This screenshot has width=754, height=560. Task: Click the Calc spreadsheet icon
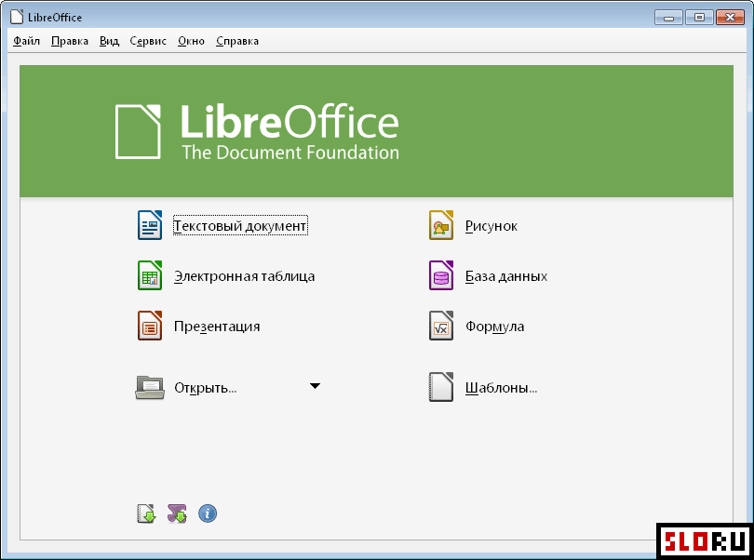(x=150, y=275)
